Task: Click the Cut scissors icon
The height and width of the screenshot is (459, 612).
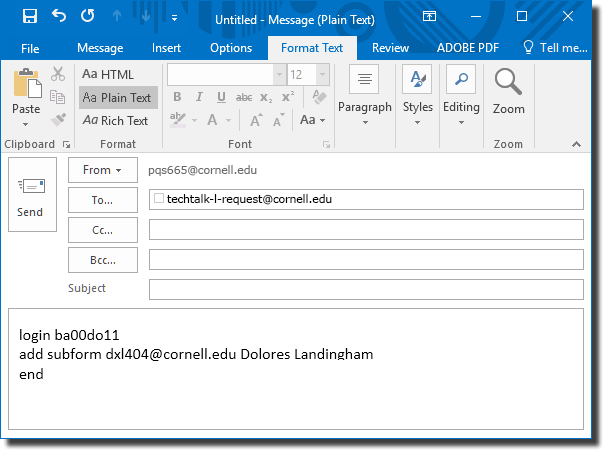Action: 58,74
